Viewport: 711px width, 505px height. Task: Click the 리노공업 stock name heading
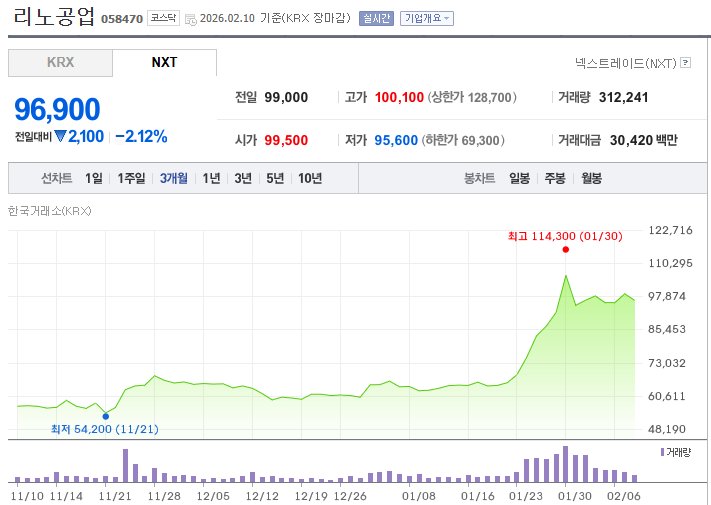(54, 17)
